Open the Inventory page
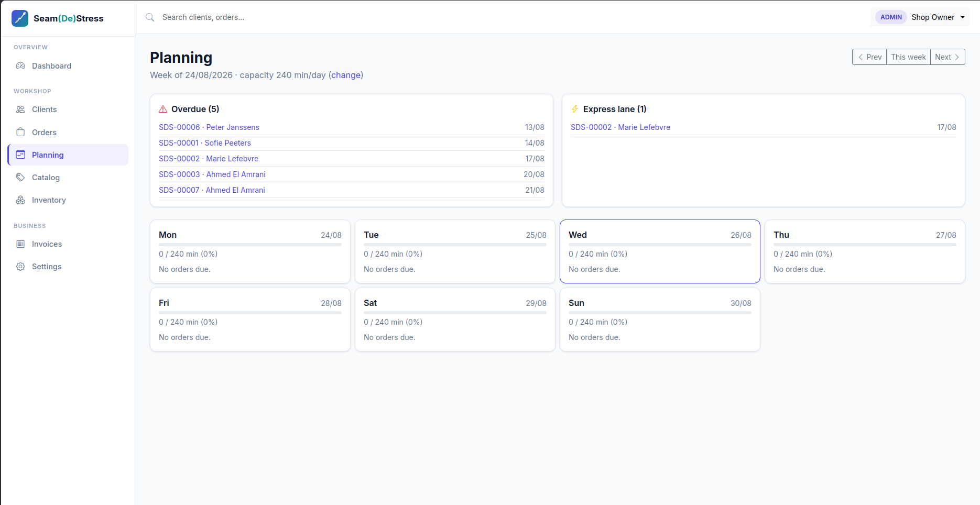The image size is (980, 505). 68,200
